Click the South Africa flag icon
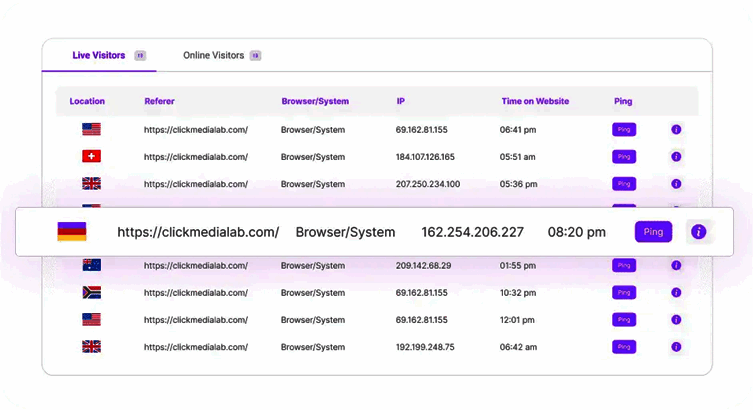The height and width of the screenshot is (410, 753). [92, 293]
